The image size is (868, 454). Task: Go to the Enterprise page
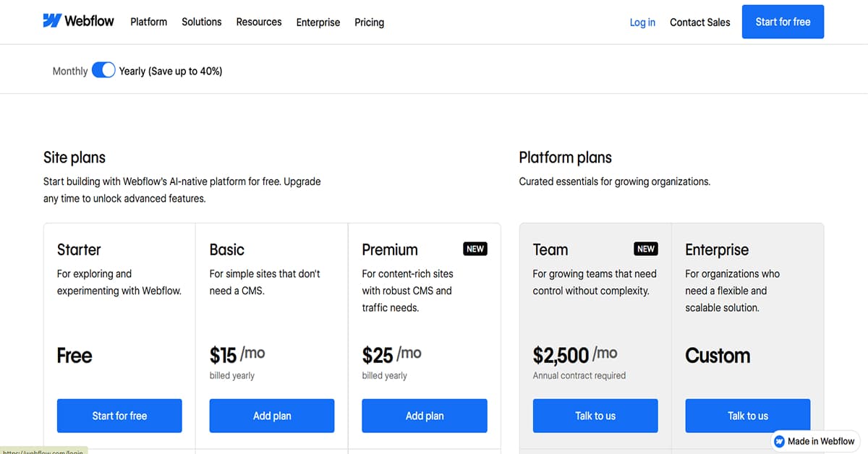318,22
